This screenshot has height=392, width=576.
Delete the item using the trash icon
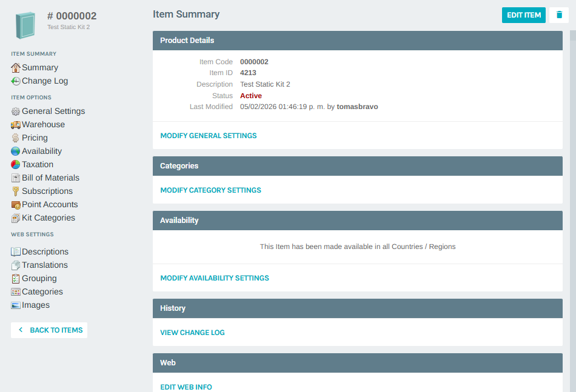[x=558, y=15]
